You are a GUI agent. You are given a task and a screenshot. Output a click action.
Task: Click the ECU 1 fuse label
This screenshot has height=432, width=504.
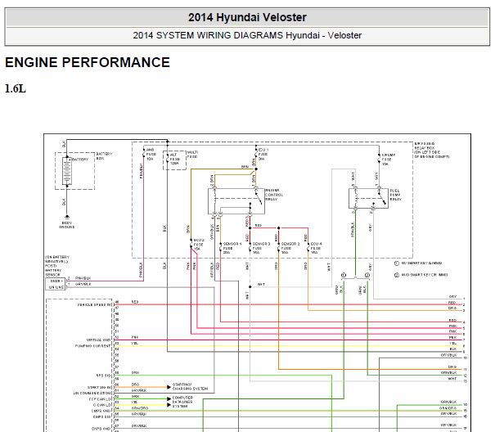[263, 155]
